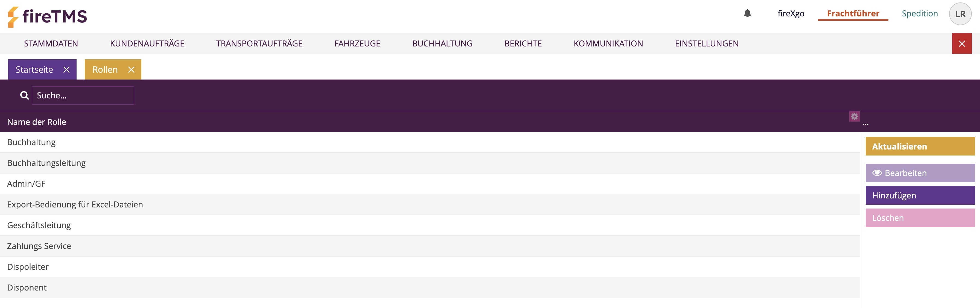Click the Bearbeiten button
This screenshot has height=308, width=980.
click(x=920, y=173)
